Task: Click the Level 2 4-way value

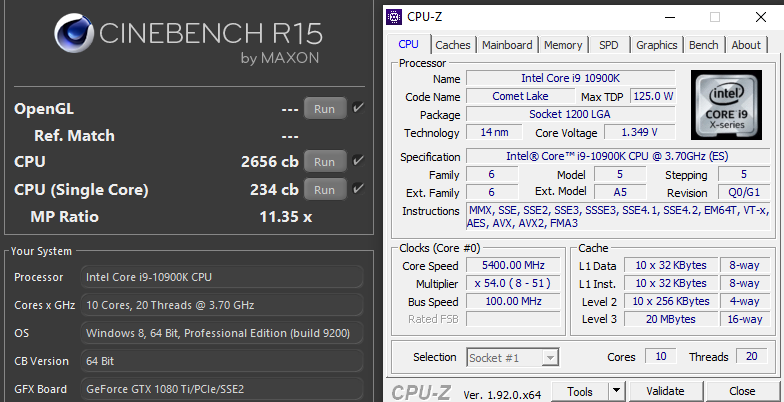Action: click(744, 301)
